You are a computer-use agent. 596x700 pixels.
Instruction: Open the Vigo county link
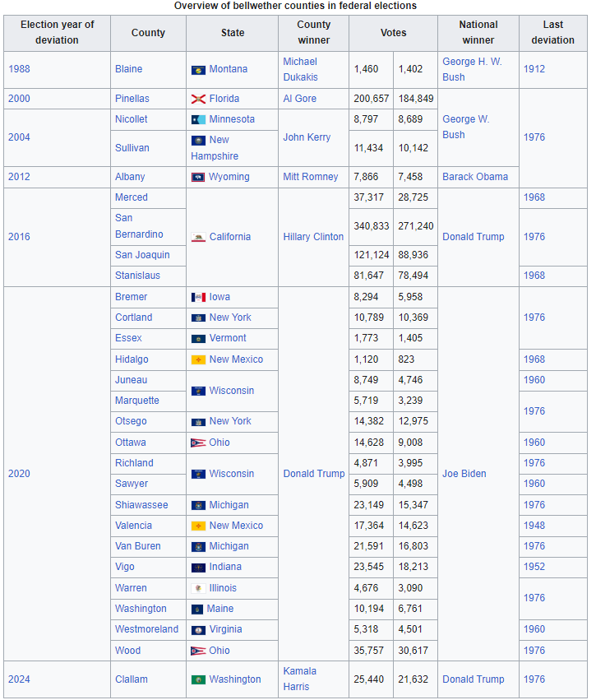[124, 567]
